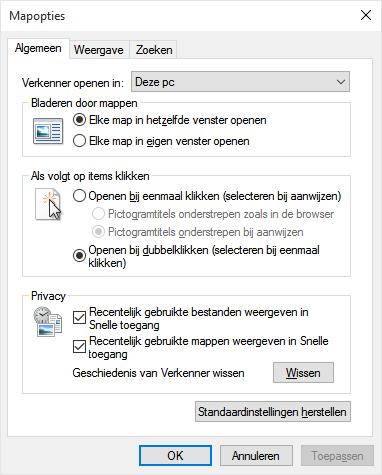This screenshot has width=382, height=475.
Task: Click the cursor-on-document click icon
Action: click(49, 204)
